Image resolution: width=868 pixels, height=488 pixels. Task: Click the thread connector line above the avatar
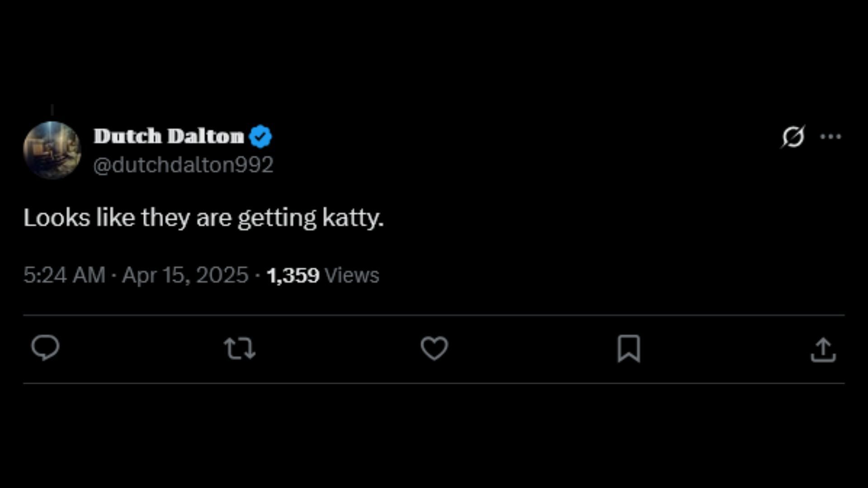pyautogui.click(x=52, y=110)
